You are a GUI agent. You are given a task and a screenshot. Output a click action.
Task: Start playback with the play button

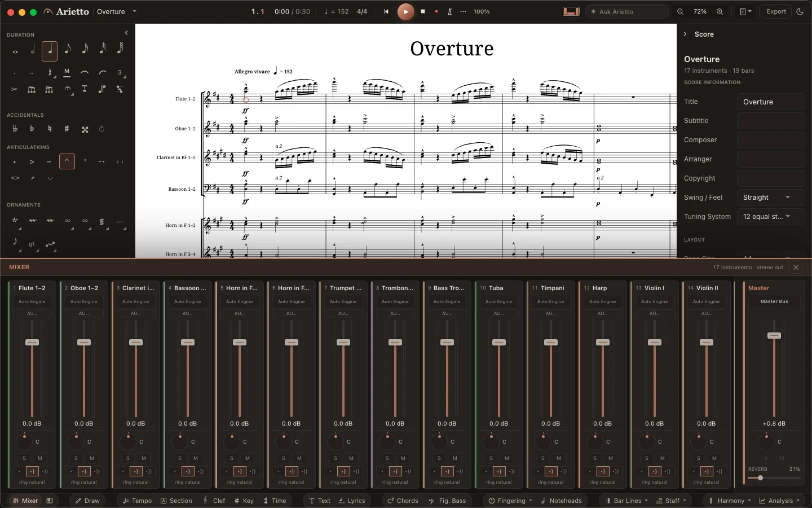coord(405,12)
